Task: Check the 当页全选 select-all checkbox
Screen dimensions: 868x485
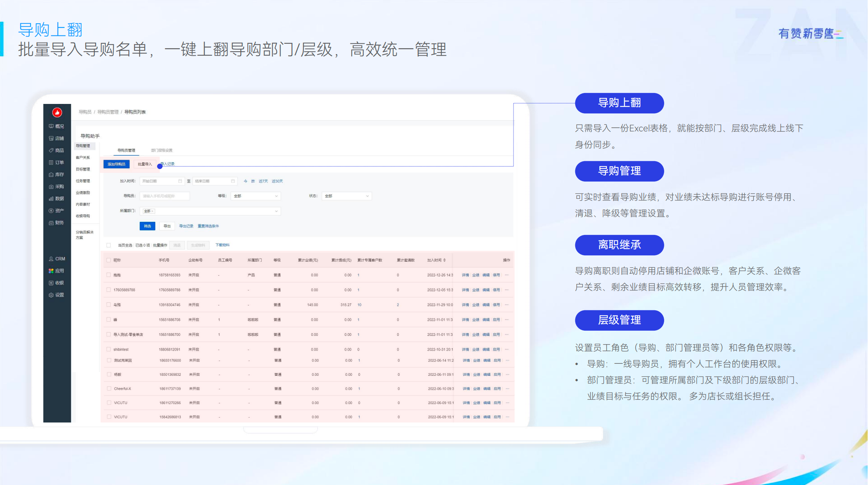Action: pyautogui.click(x=108, y=245)
